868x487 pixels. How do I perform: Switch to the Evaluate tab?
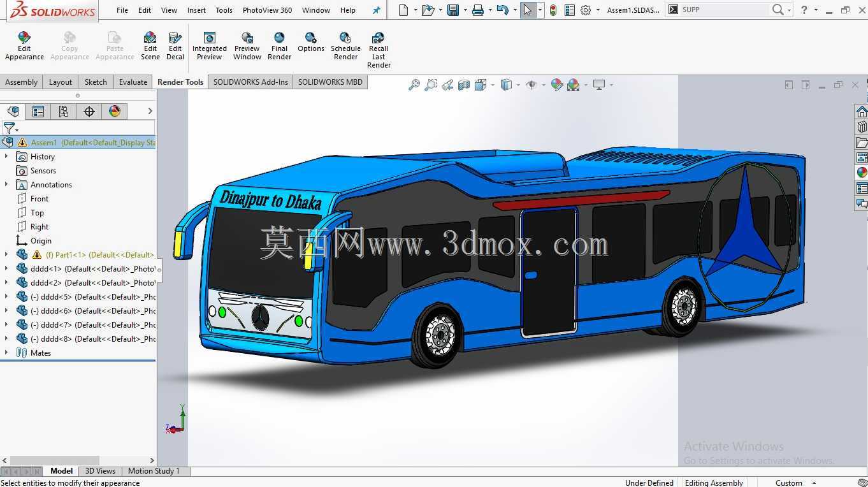click(133, 82)
